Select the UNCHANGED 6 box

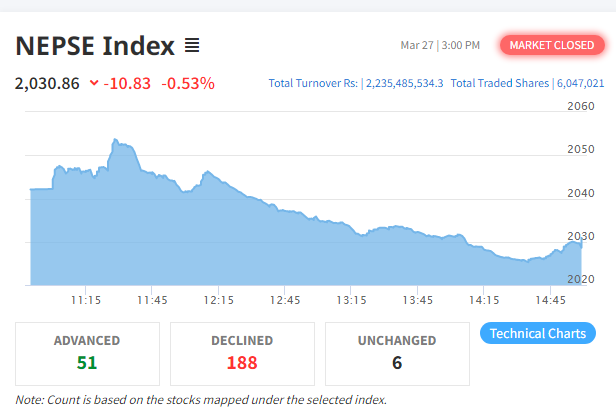point(397,354)
